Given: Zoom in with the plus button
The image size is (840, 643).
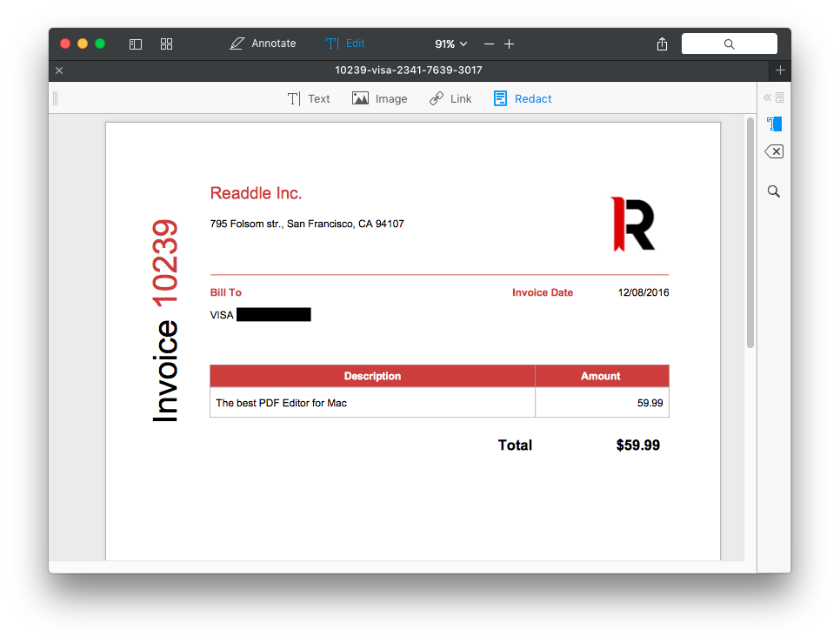Looking at the screenshot, I should point(509,44).
